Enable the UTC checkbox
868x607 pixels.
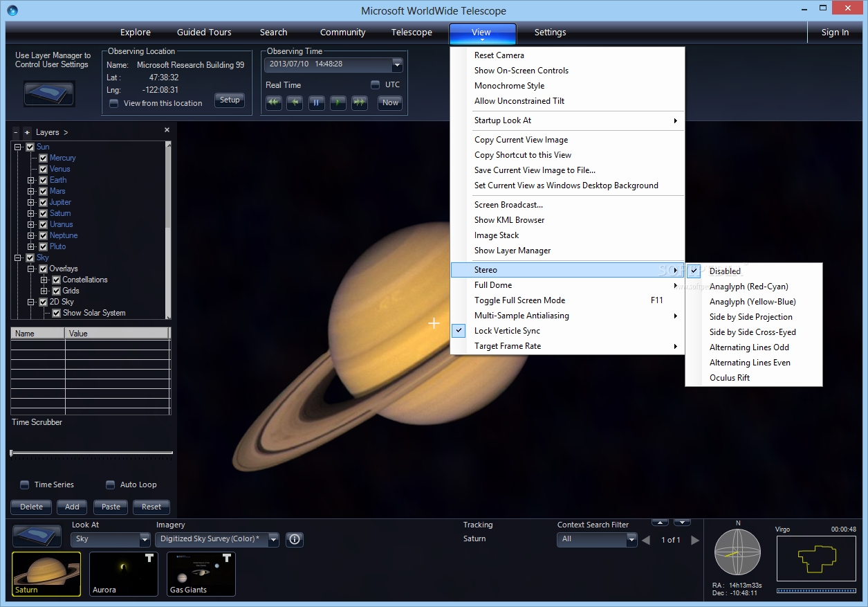click(x=376, y=84)
